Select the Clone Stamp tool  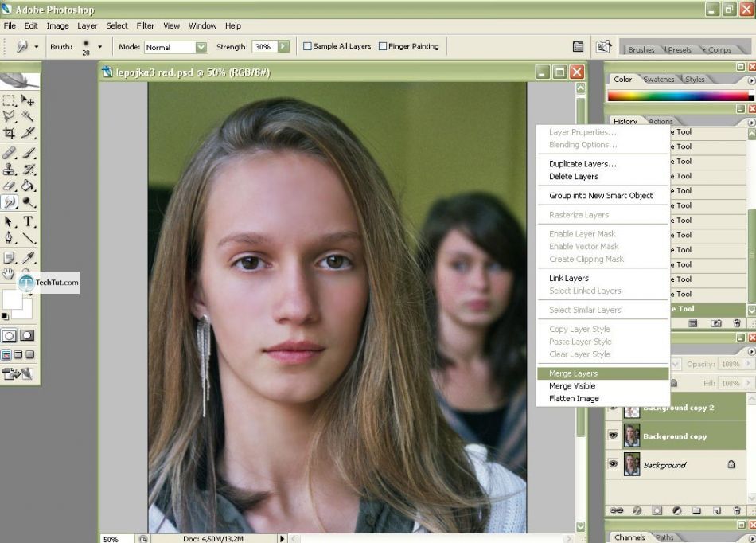click(9, 170)
